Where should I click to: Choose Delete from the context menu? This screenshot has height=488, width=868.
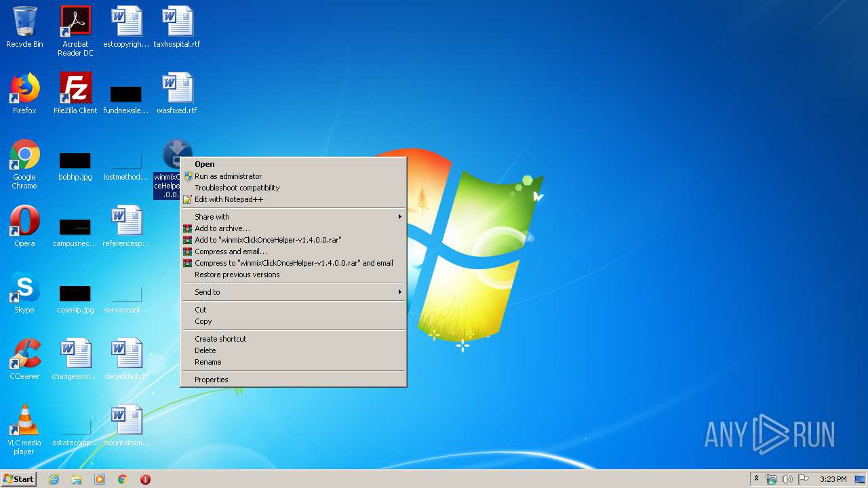click(294, 350)
